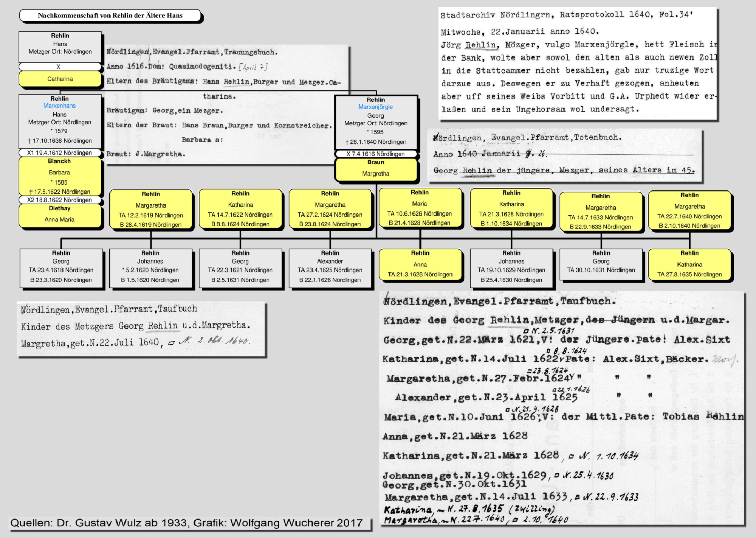The width and height of the screenshot is (756, 538).
Task: Select child Maria baptized 10.6.1626
Action: [x=420, y=208]
